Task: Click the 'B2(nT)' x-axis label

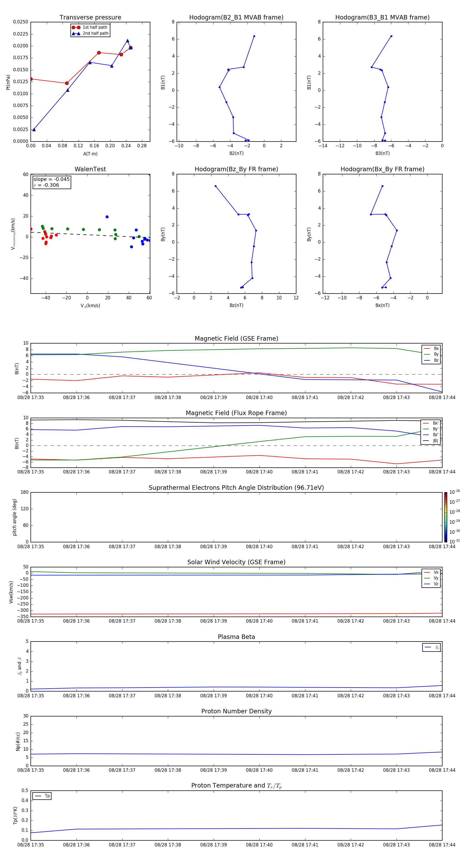Action: coord(236,153)
